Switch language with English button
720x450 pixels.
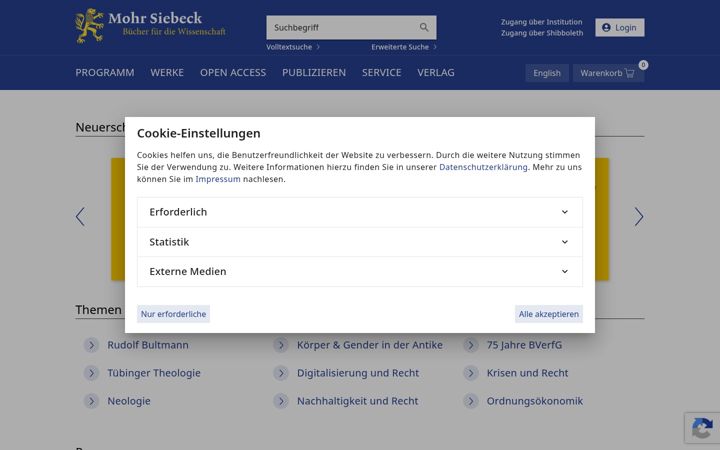click(x=547, y=73)
